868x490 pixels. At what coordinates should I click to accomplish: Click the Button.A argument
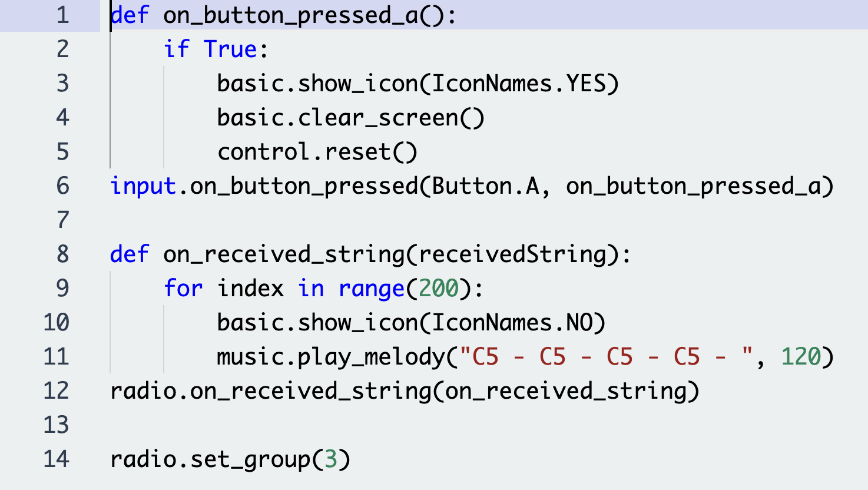(486, 186)
